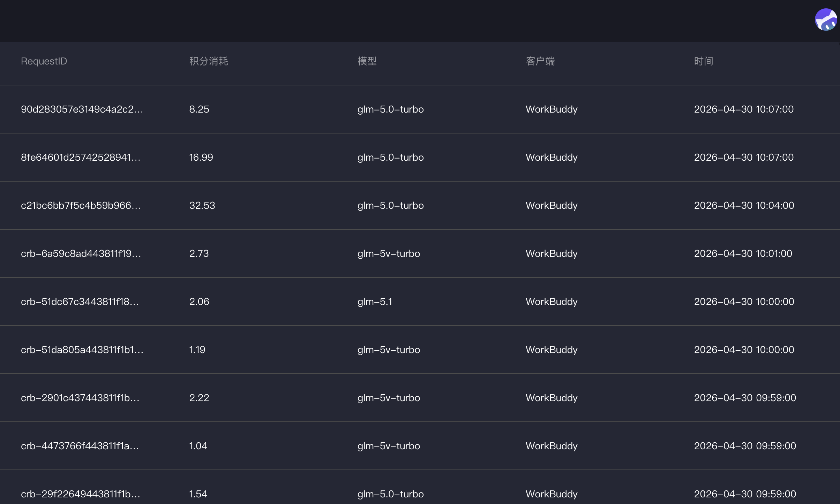840x504 pixels.
Task: Click glm-5v-turbo in the 1.04 row
Action: 389,446
